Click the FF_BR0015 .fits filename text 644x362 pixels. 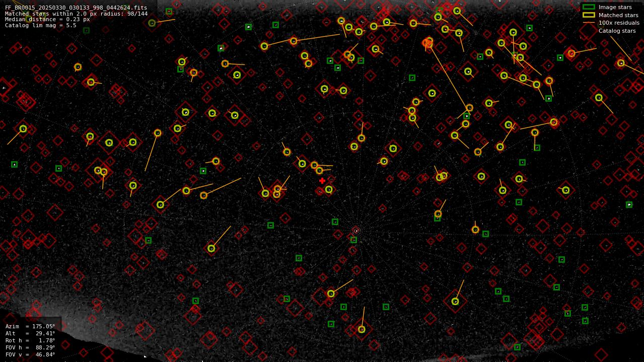(x=76, y=8)
